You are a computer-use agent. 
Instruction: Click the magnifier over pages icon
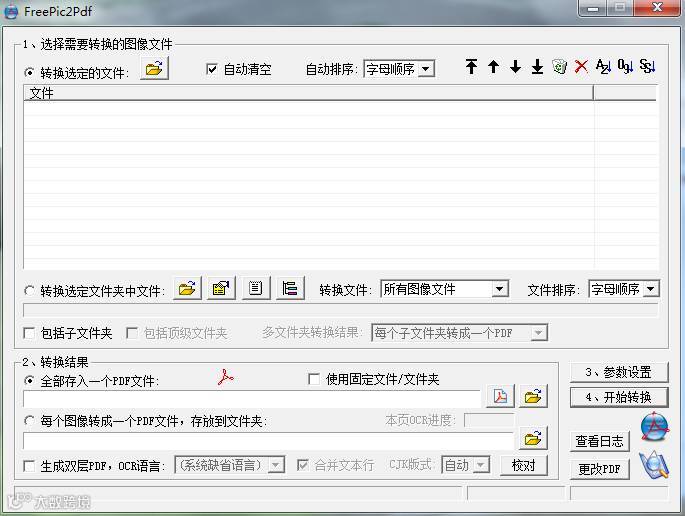click(654, 464)
